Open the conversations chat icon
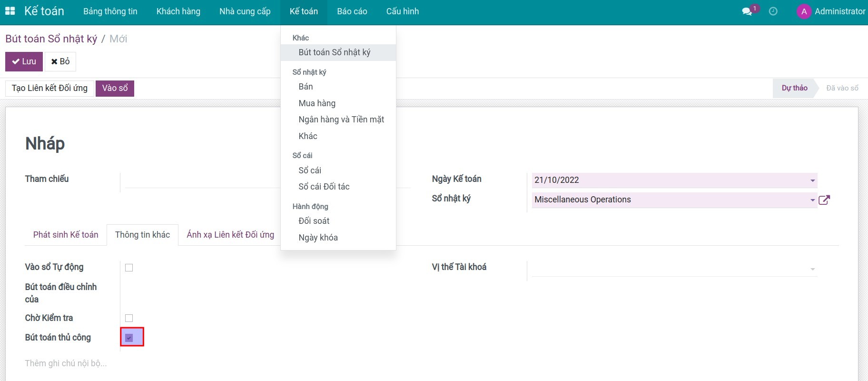This screenshot has height=381, width=868. [747, 11]
